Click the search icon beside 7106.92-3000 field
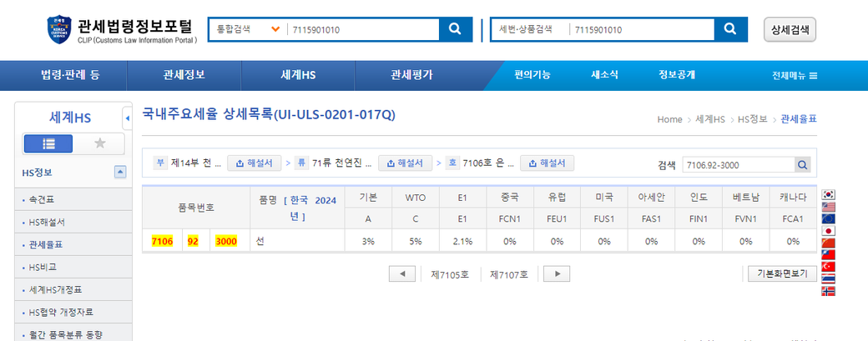This screenshot has width=868, height=341. tap(802, 165)
